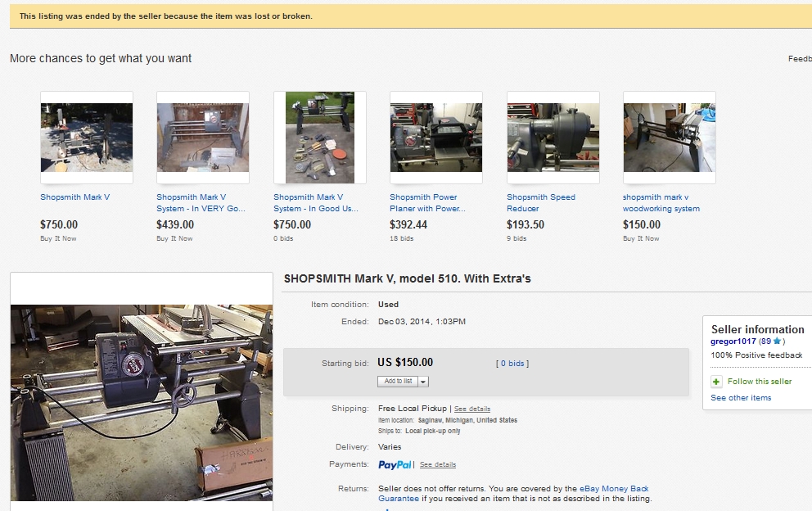
Task: Open Shipping 'See details' link
Action: tap(472, 409)
